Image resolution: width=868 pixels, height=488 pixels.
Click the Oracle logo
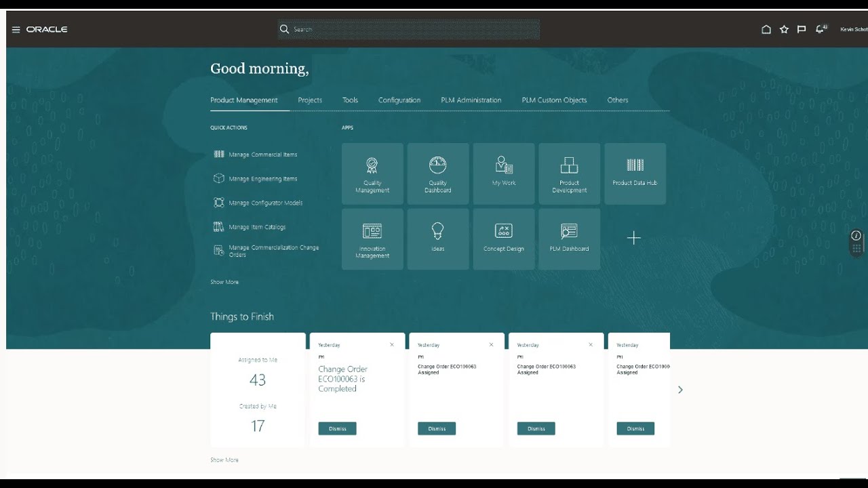47,30
